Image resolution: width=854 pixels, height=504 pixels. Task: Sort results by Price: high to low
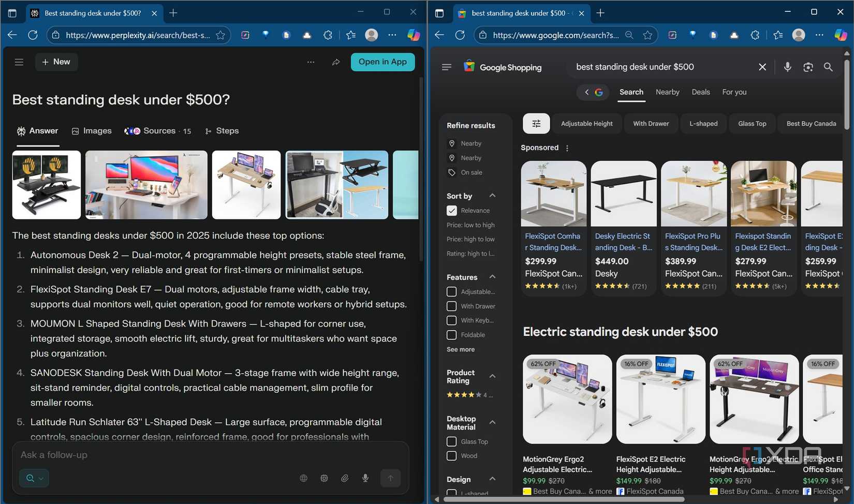pos(470,239)
